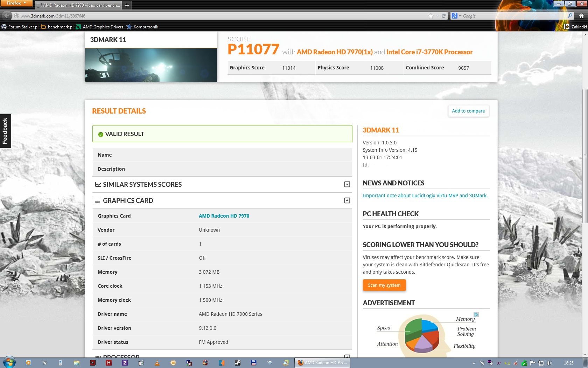Click the Graphics Score value 11314

point(289,68)
